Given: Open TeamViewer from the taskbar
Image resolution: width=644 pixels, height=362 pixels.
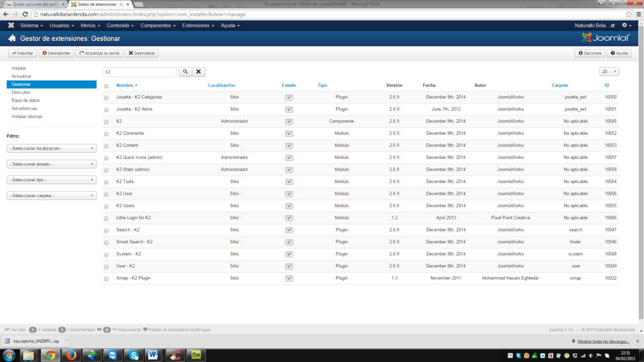Looking at the screenshot, I should [x=112, y=355].
